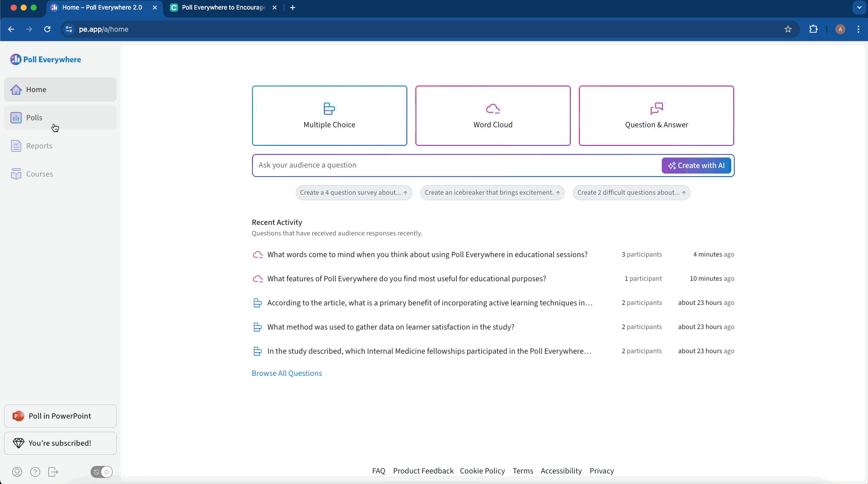This screenshot has width=868, height=484.
Task: Open the FAQ footer link
Action: [379, 471]
